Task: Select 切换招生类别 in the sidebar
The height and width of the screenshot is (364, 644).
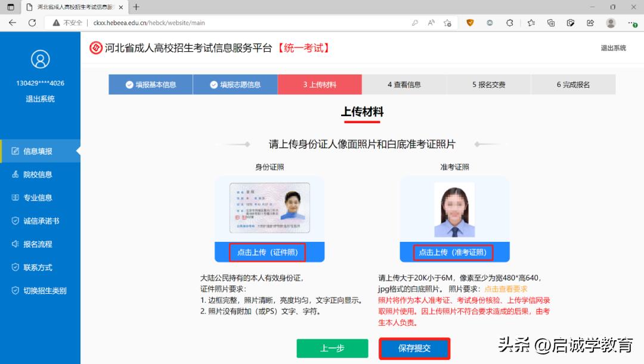Action: pos(39,290)
